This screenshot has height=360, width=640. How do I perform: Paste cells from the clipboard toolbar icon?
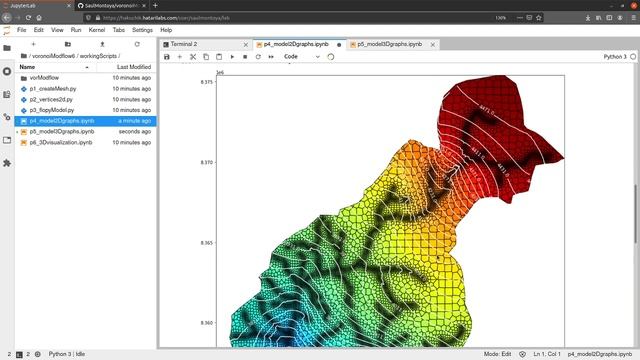[219, 57]
